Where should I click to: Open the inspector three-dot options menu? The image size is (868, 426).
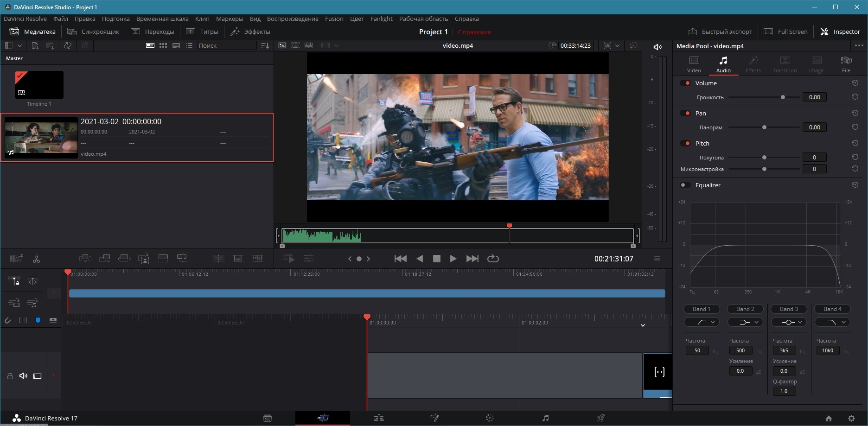[x=859, y=45]
